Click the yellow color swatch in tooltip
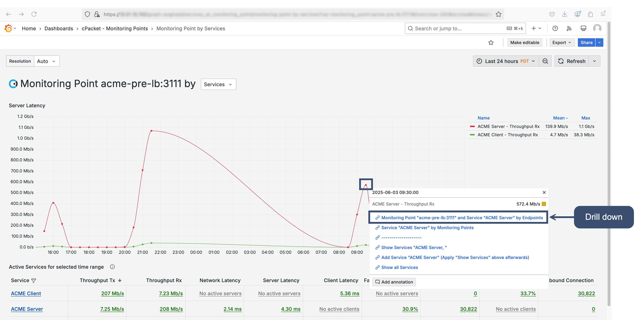Screen dimensions: 644x320 pyautogui.click(x=544, y=204)
